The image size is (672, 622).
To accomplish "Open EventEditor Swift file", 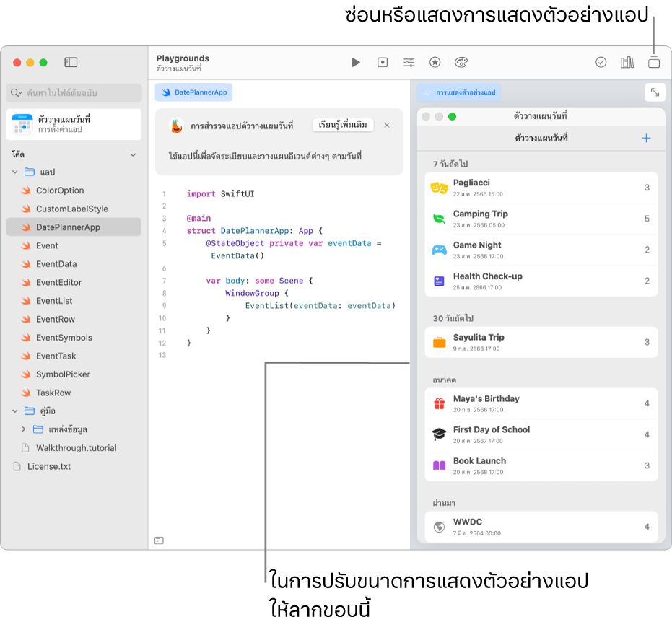I will click(74, 283).
